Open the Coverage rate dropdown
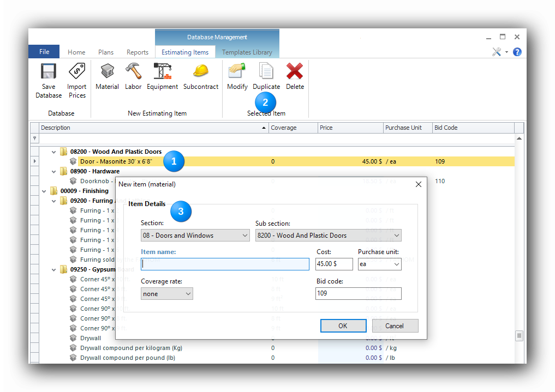The height and width of the screenshot is (392, 555). point(188,294)
